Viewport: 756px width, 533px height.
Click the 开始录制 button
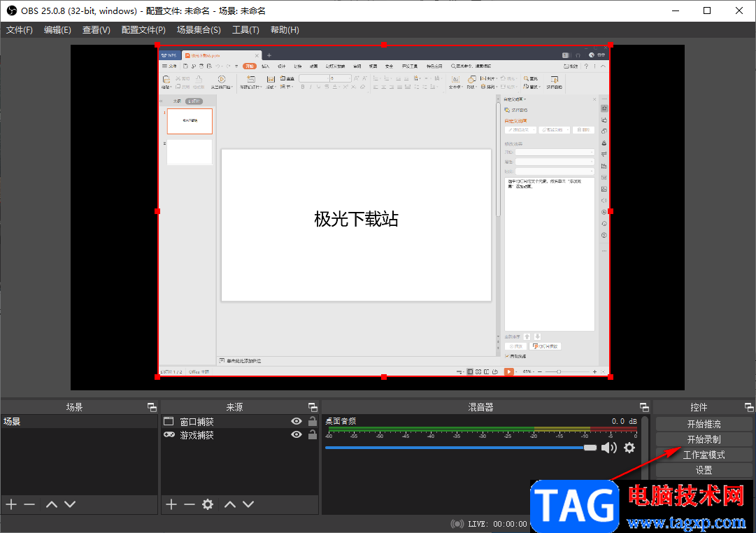[704, 439]
